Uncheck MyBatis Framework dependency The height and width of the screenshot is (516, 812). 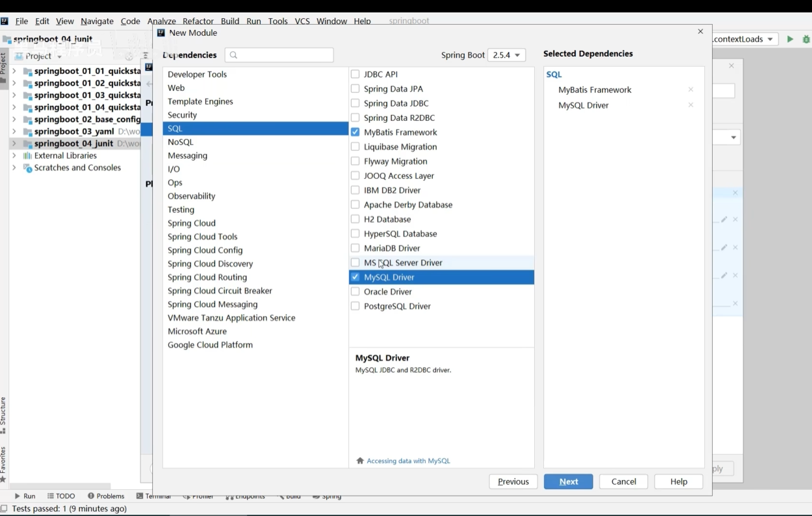tap(355, 132)
